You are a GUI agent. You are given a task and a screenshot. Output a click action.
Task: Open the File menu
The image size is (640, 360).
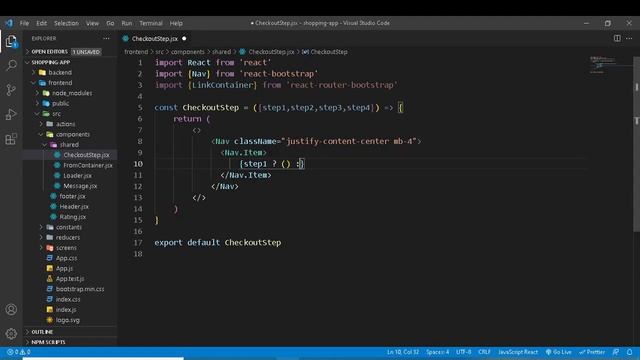pyautogui.click(x=24, y=23)
